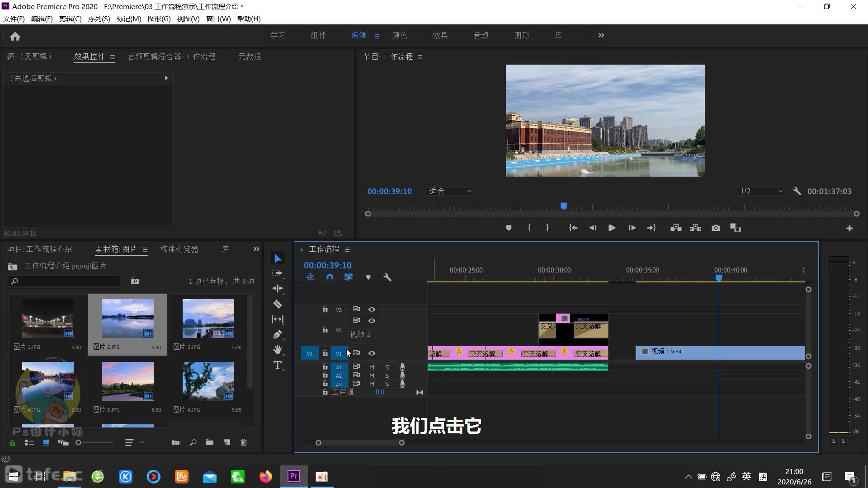The width and height of the screenshot is (868, 488).
Task: Mute the A1 audio track
Action: click(372, 367)
